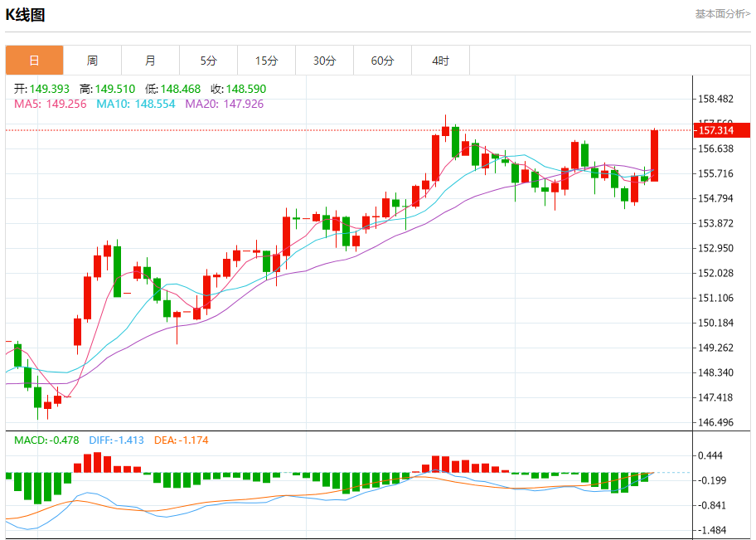Click the MA5: 149.256 indicator label

[51, 104]
